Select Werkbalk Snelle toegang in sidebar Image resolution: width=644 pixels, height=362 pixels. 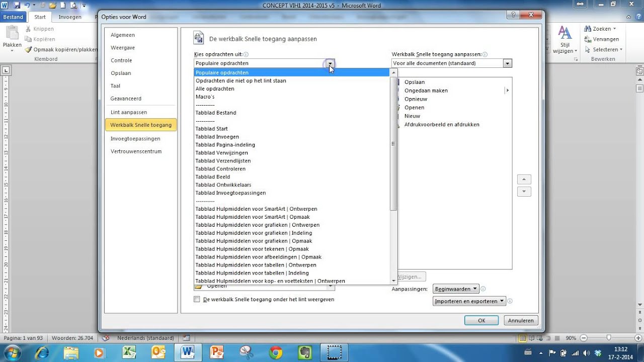point(140,125)
